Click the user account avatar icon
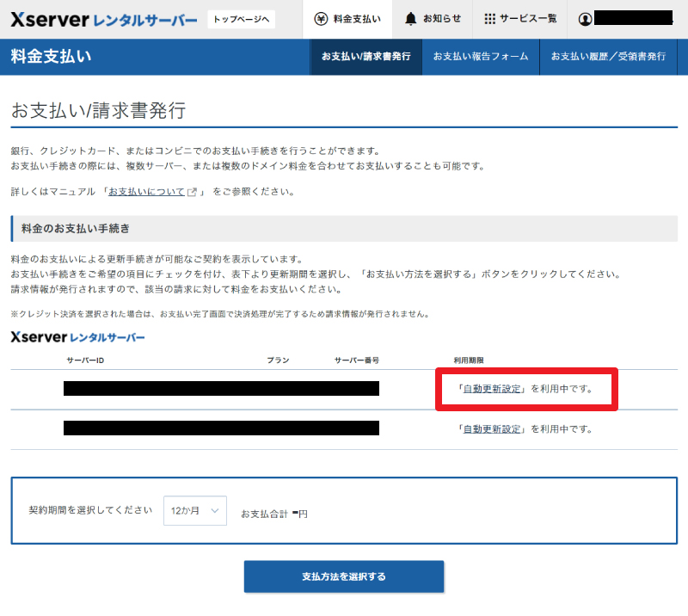Viewport: 688px width, 616px height. click(585, 19)
